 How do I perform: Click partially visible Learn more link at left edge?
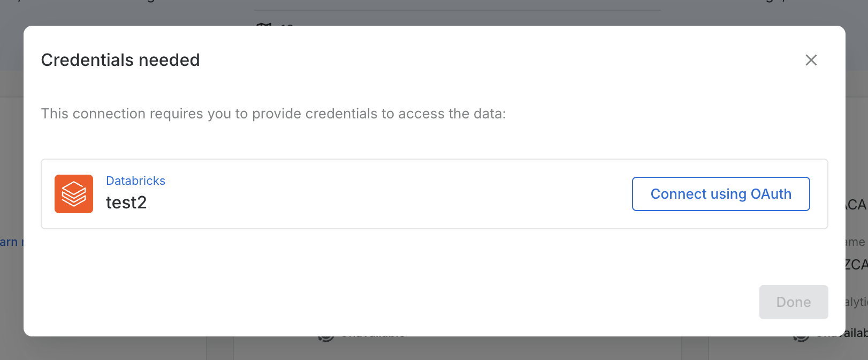coord(10,242)
